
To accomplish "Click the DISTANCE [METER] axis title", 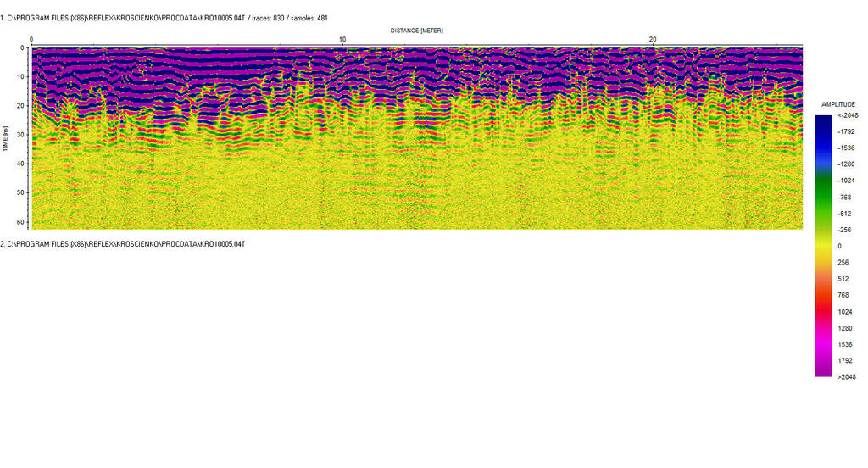I will (x=416, y=31).
